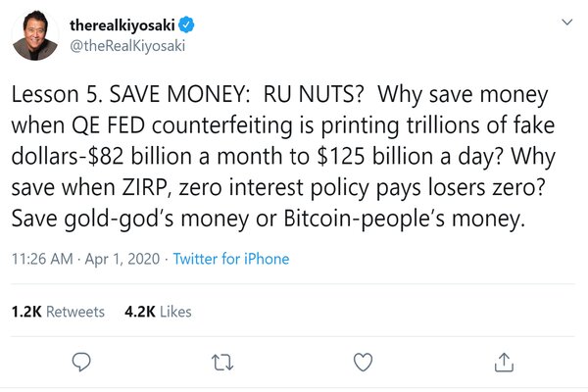Click the reply speech bubble icon
The image size is (588, 392).
click(x=82, y=363)
